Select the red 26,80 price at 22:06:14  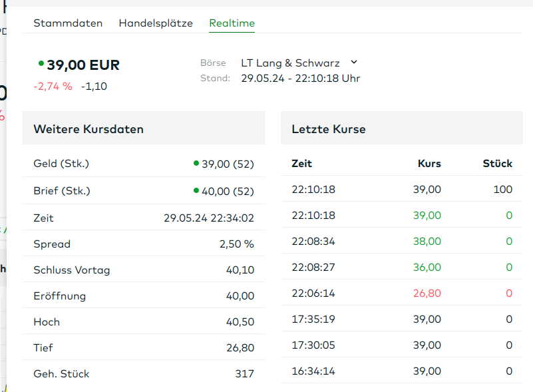[427, 294]
